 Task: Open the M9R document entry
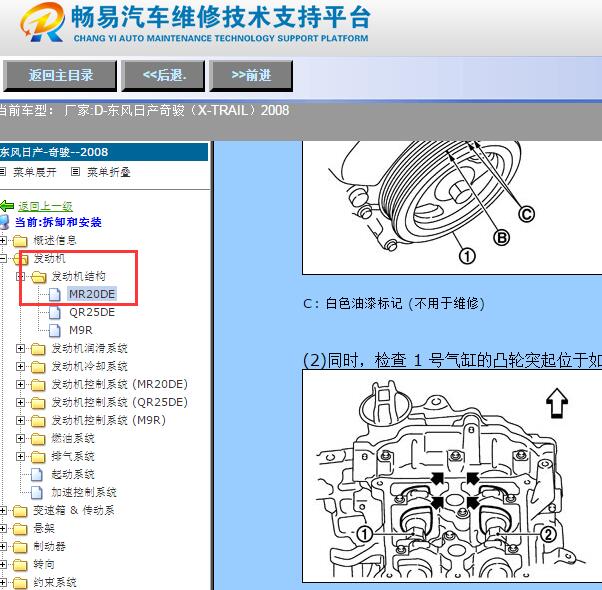tap(81, 330)
